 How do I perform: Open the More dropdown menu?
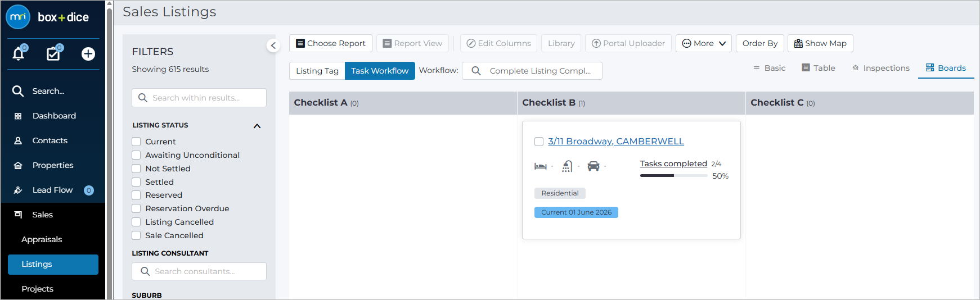click(704, 43)
